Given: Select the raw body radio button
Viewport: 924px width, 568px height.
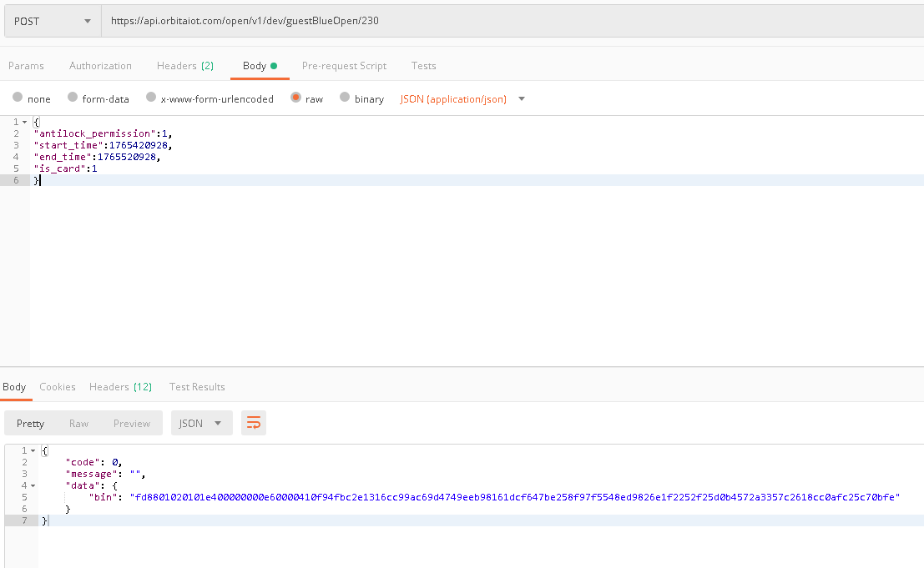Looking at the screenshot, I should [295, 98].
